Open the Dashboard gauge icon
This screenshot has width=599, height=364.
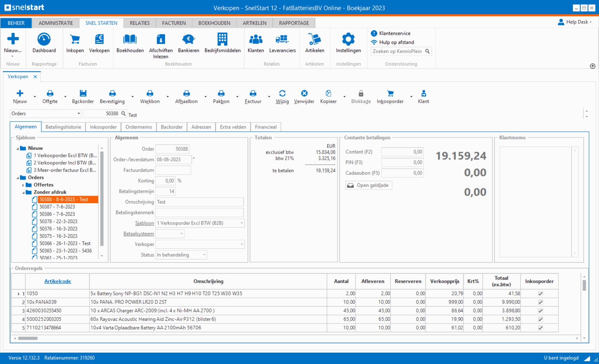point(44,39)
